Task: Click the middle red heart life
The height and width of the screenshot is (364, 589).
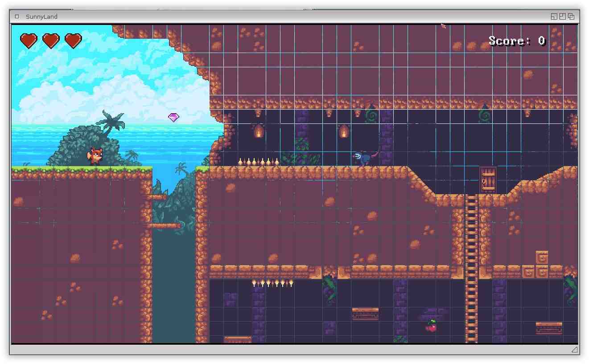Action: [51, 41]
